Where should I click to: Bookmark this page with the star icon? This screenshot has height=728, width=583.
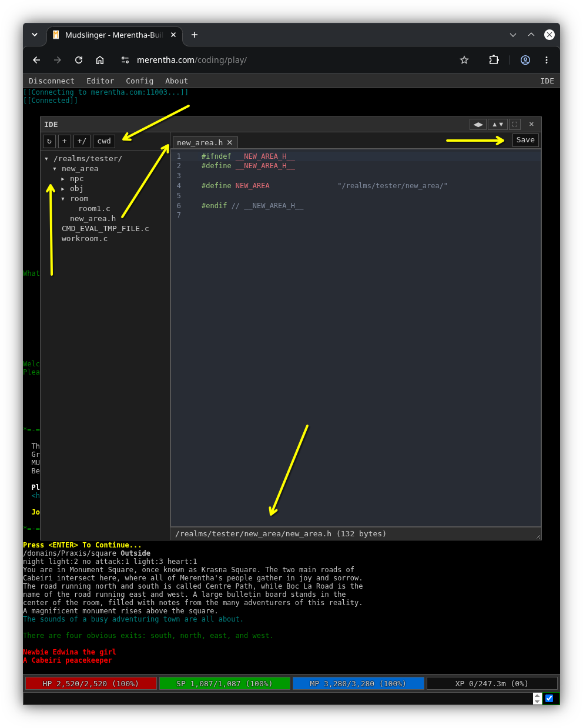coord(464,60)
